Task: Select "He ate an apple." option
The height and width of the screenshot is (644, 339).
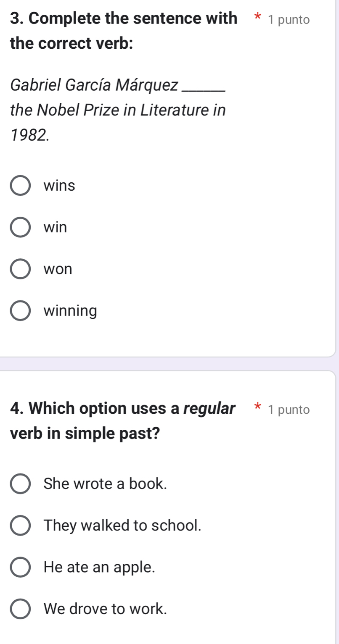Action: 20,567
